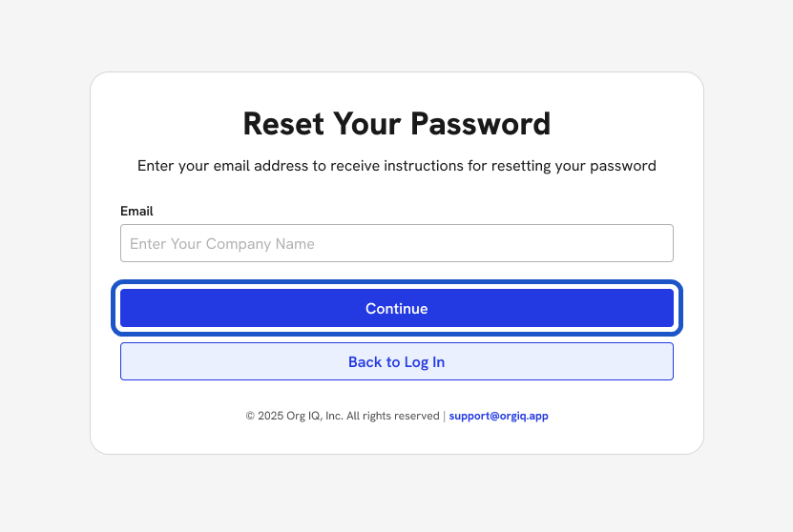Click the Email input field
The height and width of the screenshot is (532, 793).
pos(396,243)
